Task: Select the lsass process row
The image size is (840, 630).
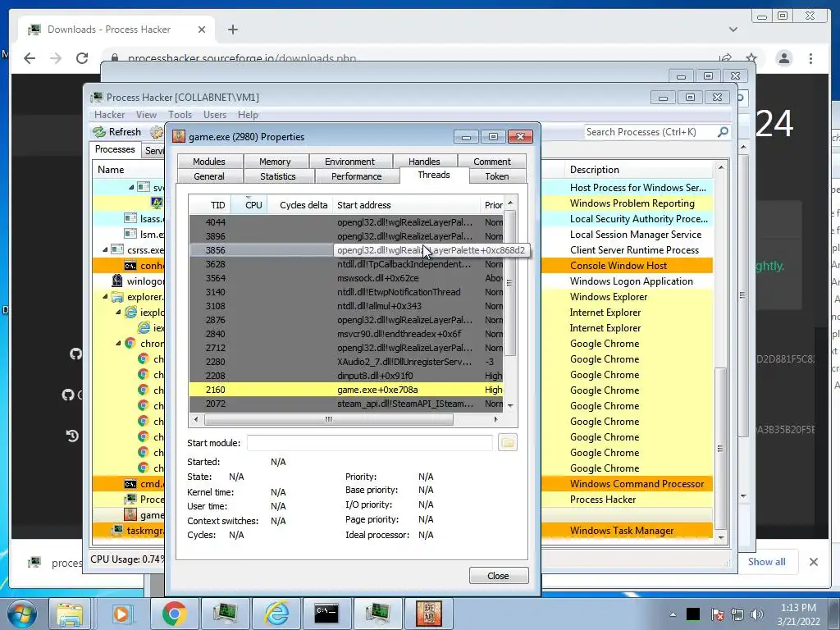Action: (x=129, y=218)
